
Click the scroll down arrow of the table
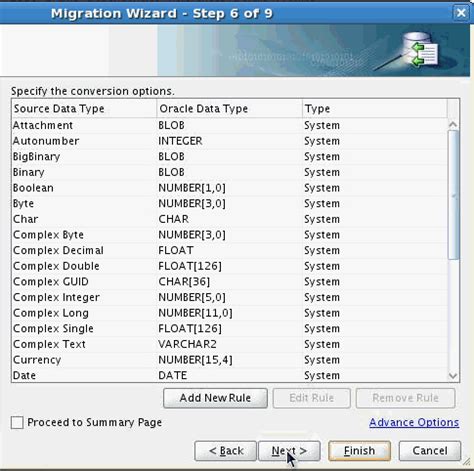(453, 376)
